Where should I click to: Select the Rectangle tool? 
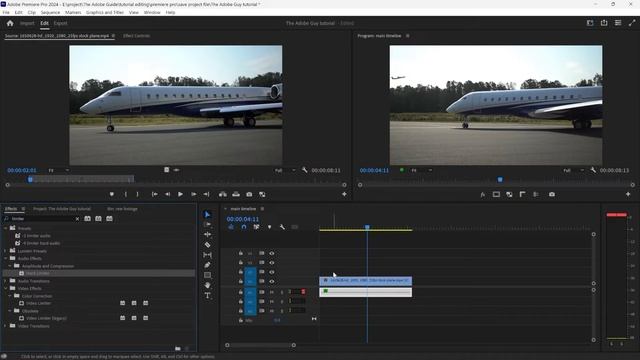[207, 275]
